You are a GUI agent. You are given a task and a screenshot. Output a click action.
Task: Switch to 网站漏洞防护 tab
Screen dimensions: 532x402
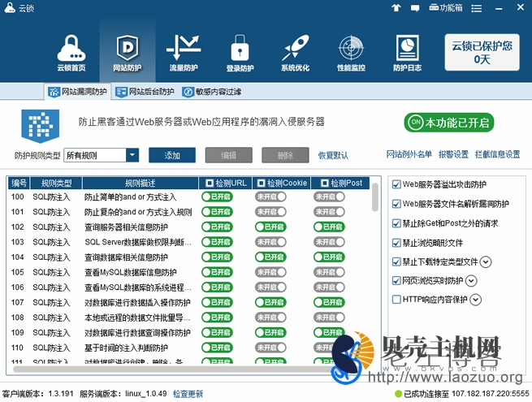click(x=78, y=92)
